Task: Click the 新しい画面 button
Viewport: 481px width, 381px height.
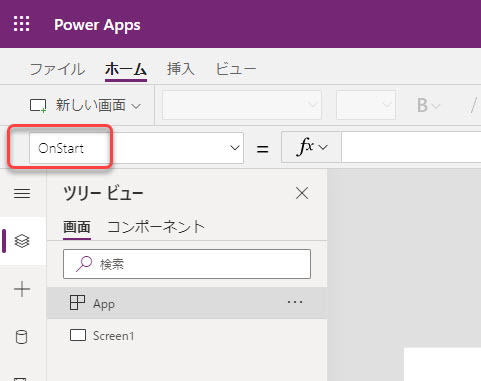Action: (x=85, y=105)
